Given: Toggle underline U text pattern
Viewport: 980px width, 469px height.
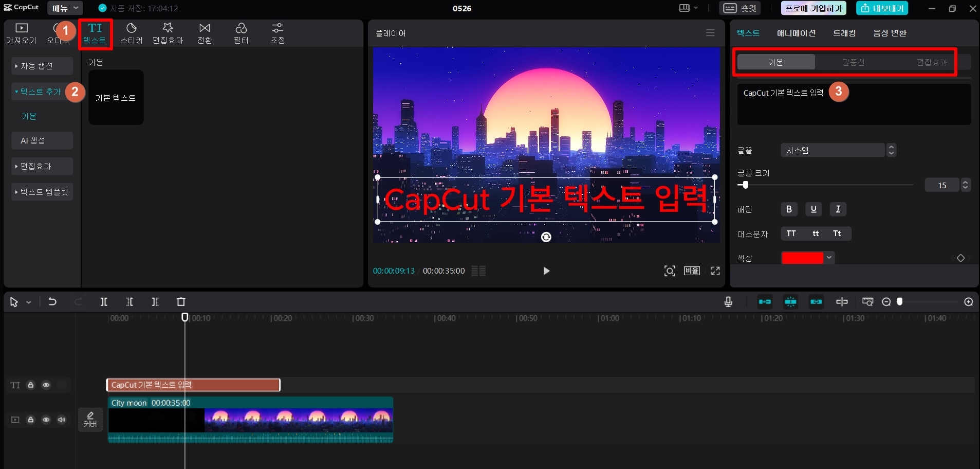Looking at the screenshot, I should click(813, 209).
